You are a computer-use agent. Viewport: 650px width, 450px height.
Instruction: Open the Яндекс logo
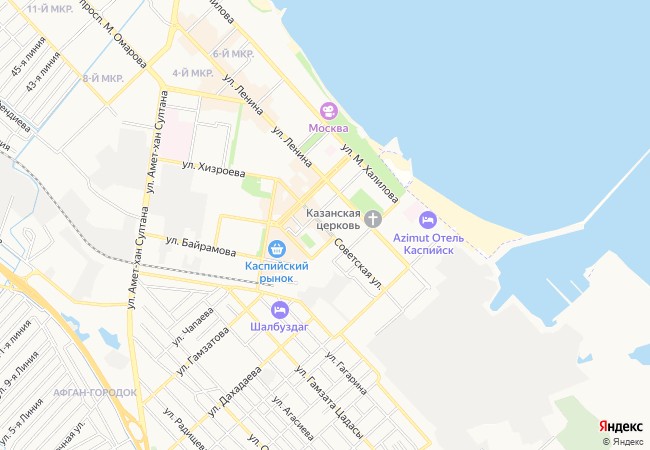[x=621, y=426]
